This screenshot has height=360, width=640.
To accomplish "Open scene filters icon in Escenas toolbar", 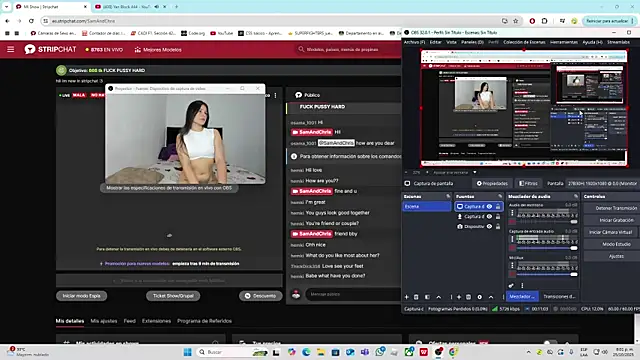I will [x=427, y=297].
